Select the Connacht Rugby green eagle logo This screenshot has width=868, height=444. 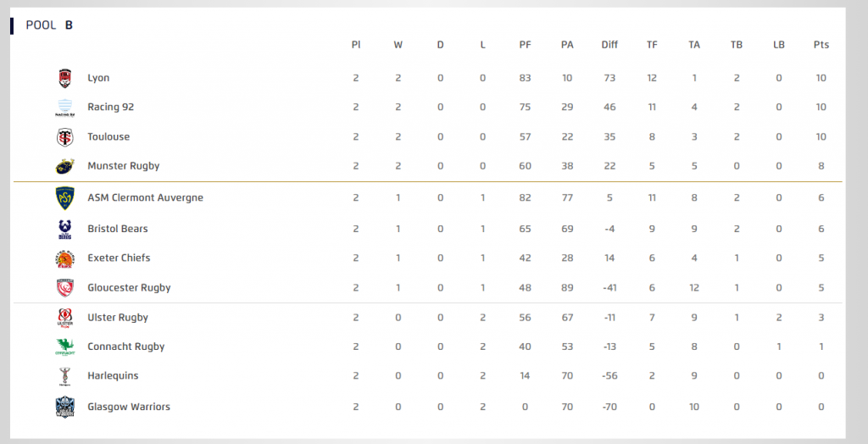pyautogui.click(x=64, y=347)
